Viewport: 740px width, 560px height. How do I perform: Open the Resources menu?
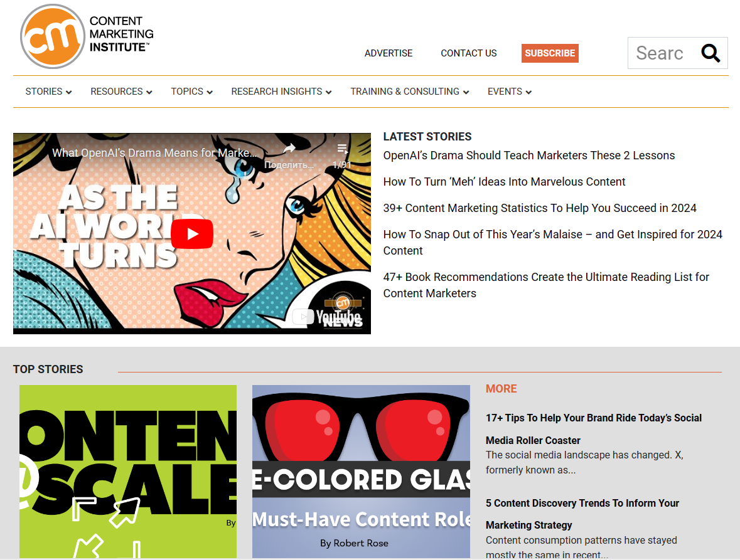pyautogui.click(x=121, y=92)
